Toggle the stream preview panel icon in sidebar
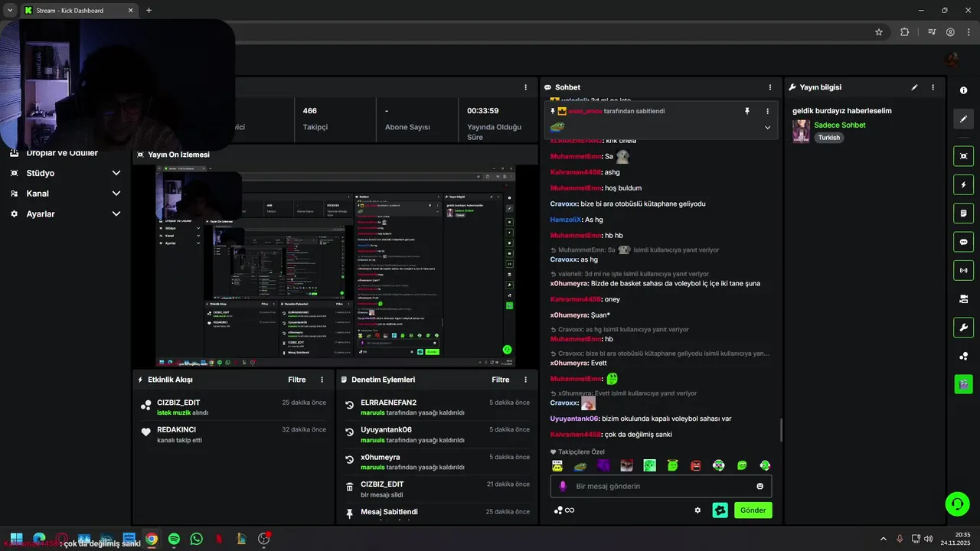The width and height of the screenshot is (980, 551). tap(963, 156)
